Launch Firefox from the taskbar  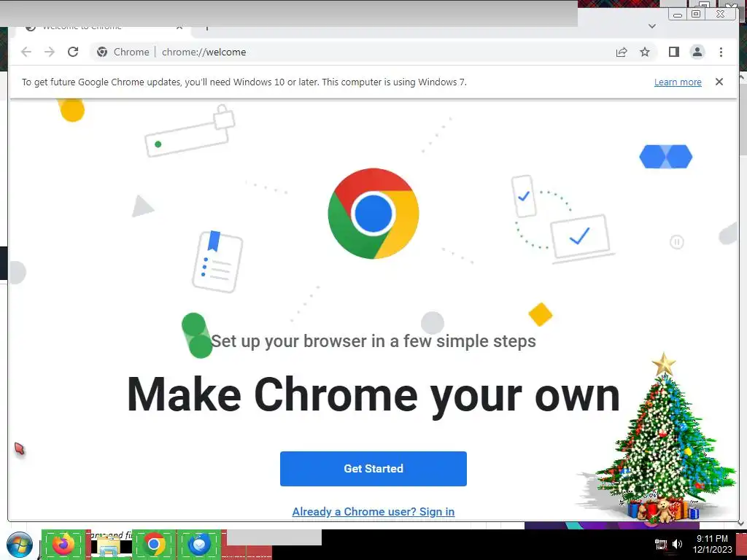click(x=63, y=544)
